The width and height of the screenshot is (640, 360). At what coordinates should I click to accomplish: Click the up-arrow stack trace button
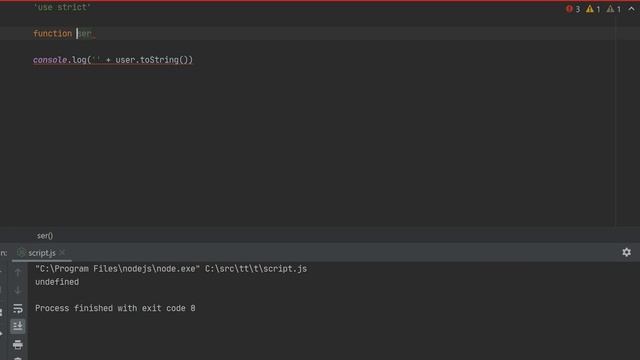point(18,272)
